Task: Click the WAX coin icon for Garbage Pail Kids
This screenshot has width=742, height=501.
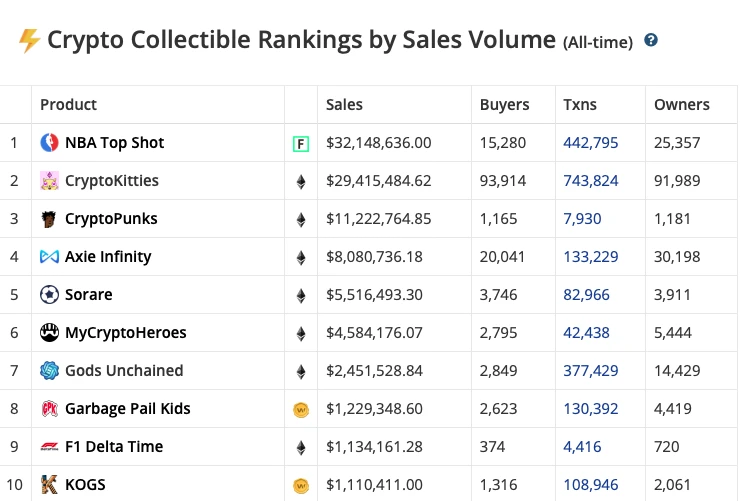Action: 301,410
